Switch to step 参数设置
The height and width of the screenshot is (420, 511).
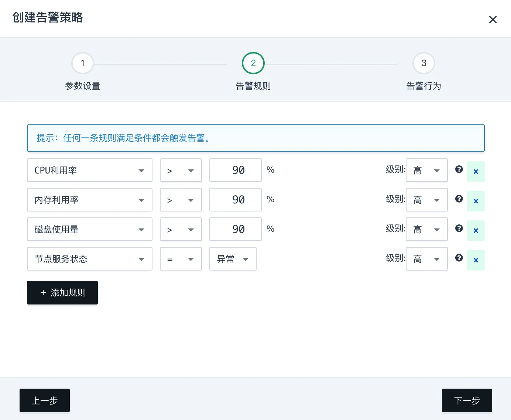tap(82, 63)
